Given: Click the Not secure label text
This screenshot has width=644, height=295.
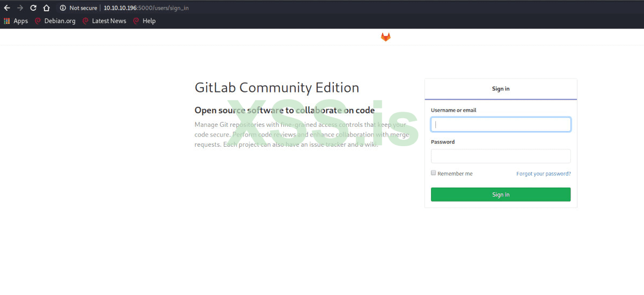Looking at the screenshot, I should tap(83, 8).
